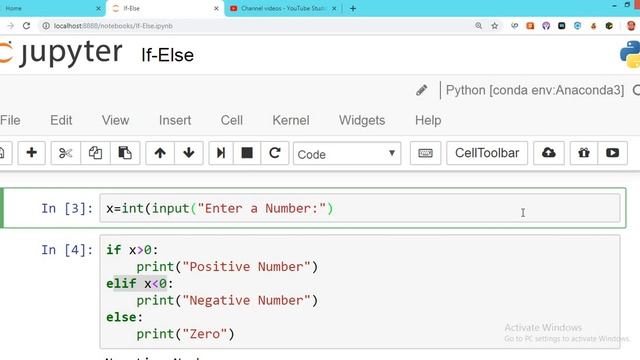Click the line print("Positive Number")
Image resolution: width=640 pixels, height=360 pixels.
[227, 267]
